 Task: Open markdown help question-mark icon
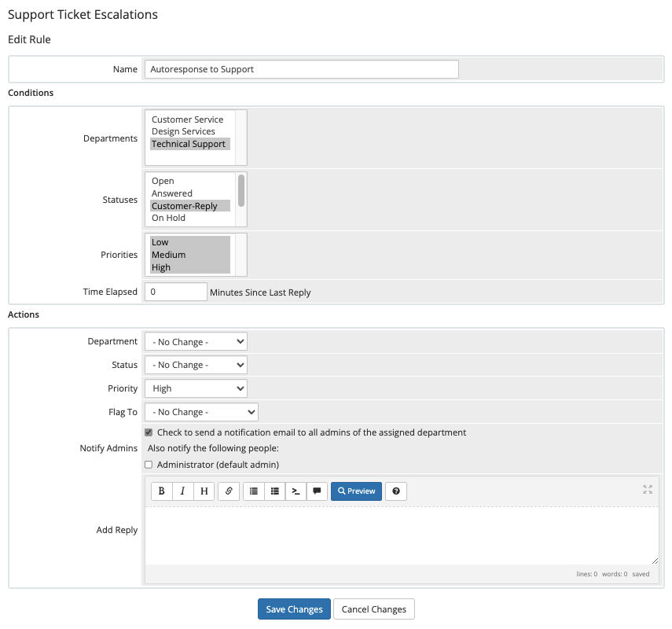tap(396, 491)
